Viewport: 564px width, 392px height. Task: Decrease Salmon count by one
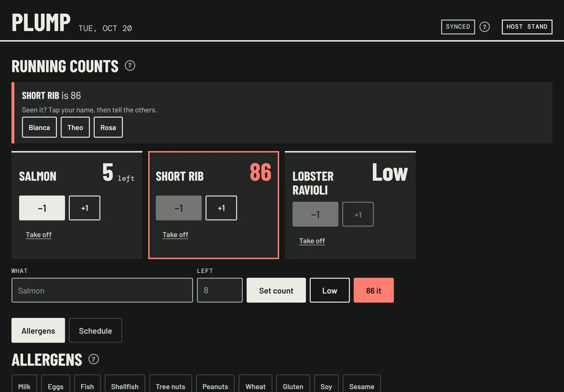(x=42, y=208)
